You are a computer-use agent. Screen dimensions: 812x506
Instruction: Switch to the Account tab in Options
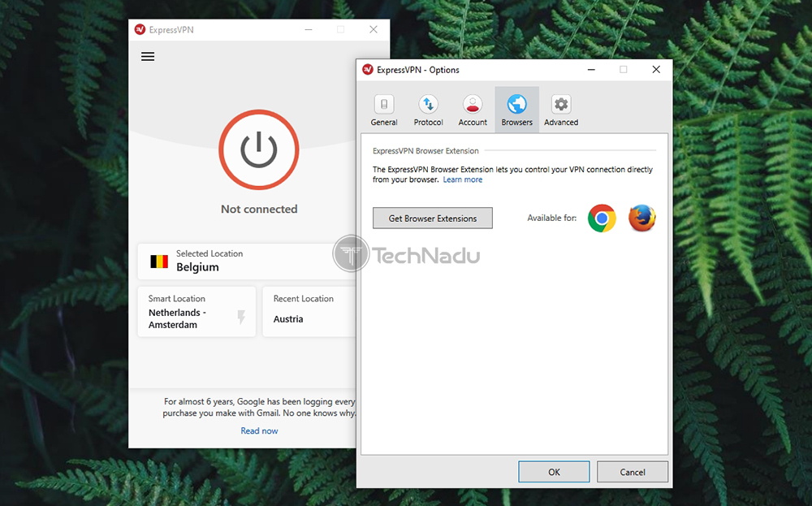point(473,110)
